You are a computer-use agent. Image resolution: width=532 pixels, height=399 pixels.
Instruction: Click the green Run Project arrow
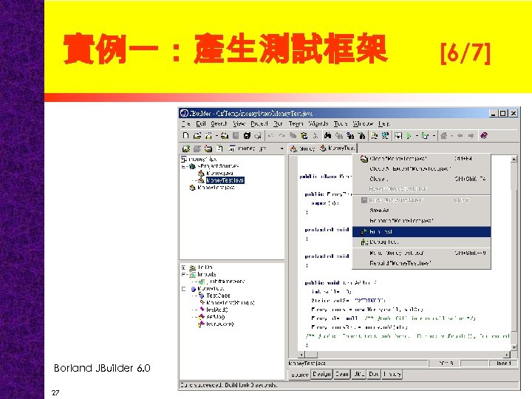click(409, 136)
